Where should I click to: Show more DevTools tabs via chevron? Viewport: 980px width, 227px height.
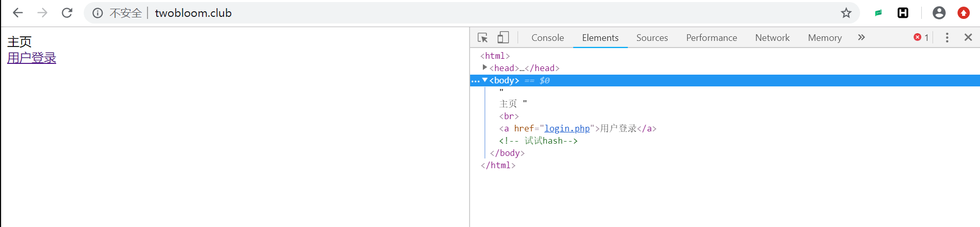(862, 37)
